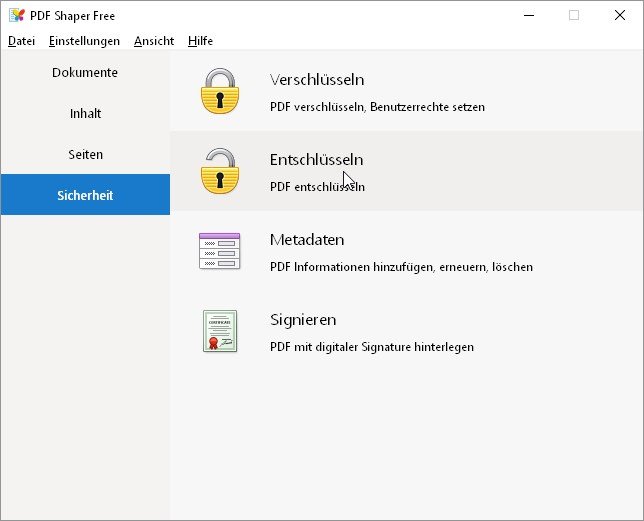The image size is (644, 521).
Task: Click the open padlock Entschlüsseln icon
Action: coord(220,171)
